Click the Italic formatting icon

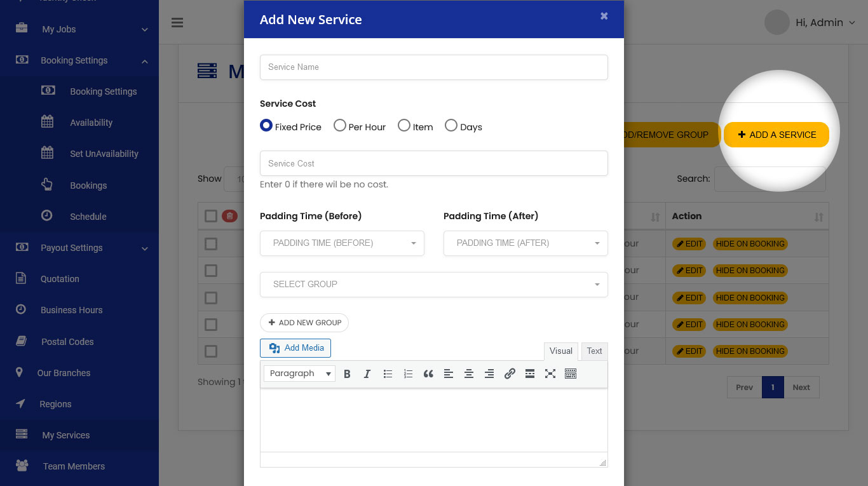click(x=367, y=374)
